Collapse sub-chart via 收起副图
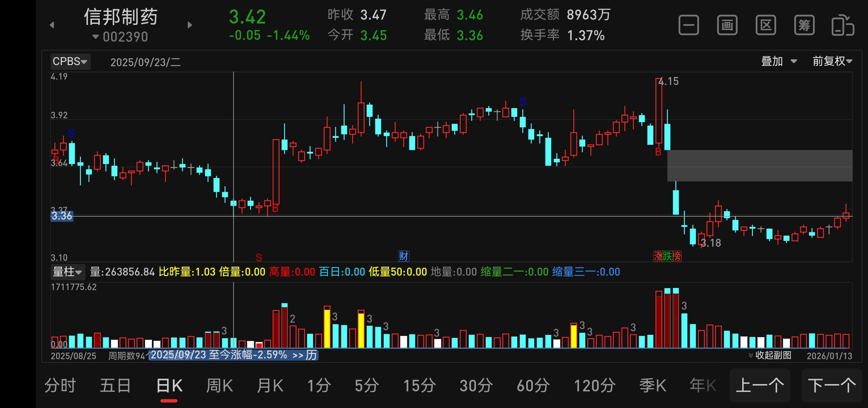The width and height of the screenshot is (868, 408). click(x=770, y=355)
